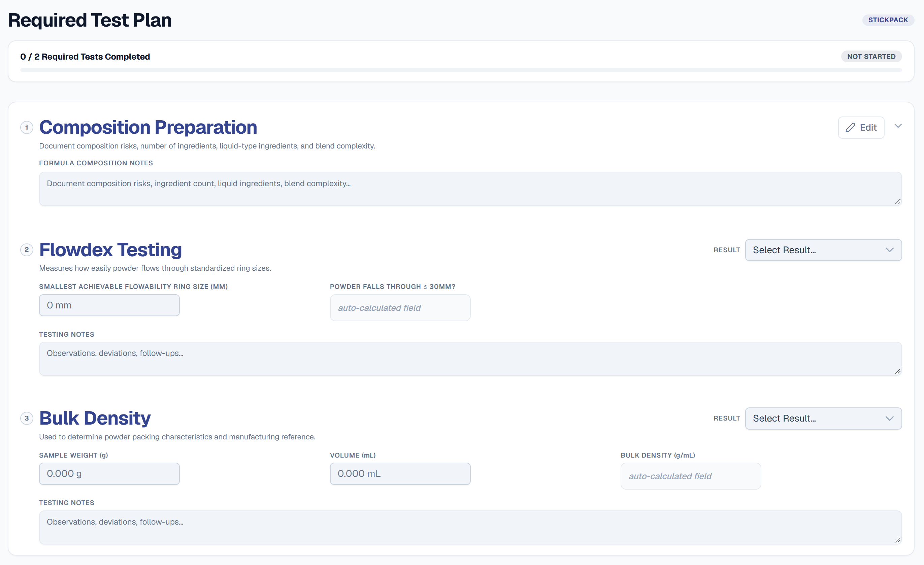Click the step 3 number circle

27,419
